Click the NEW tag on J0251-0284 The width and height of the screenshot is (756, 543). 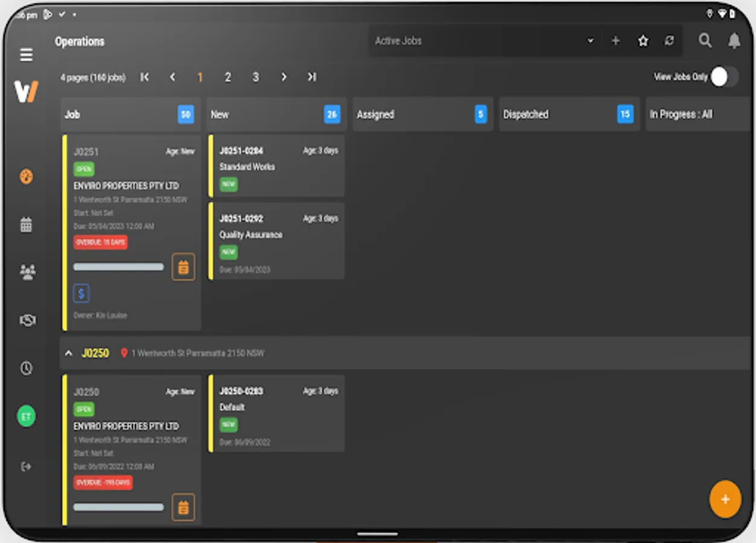pyautogui.click(x=228, y=184)
